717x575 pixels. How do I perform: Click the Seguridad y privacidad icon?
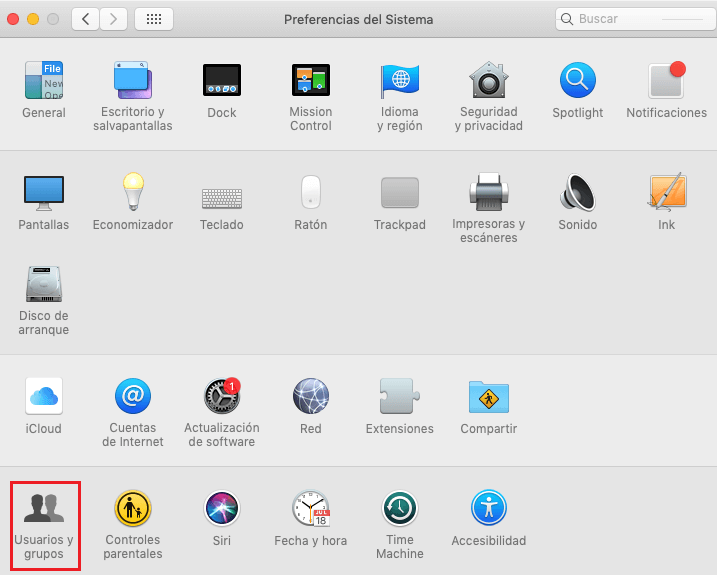(x=488, y=80)
